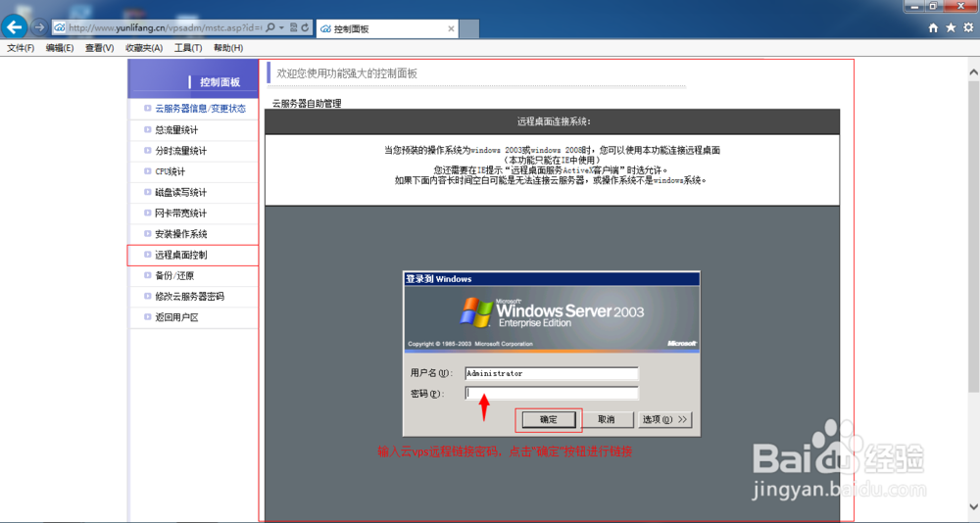The width and height of the screenshot is (980, 523).
Task: Expand 选项(O) >> in login dialog
Action: (x=665, y=419)
